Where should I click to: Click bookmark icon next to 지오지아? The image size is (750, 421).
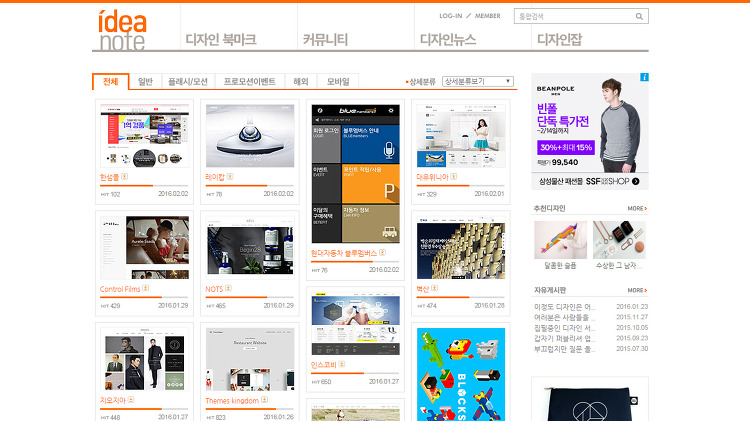click(x=131, y=399)
